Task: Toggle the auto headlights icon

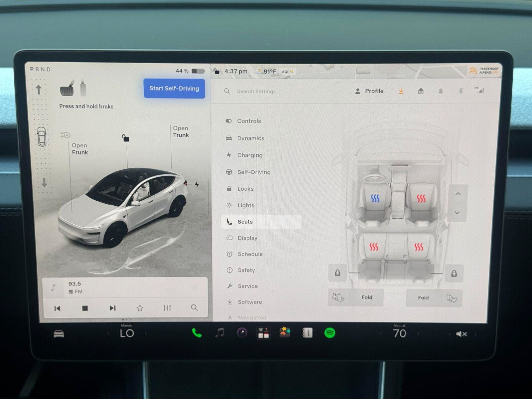Action: (65, 135)
